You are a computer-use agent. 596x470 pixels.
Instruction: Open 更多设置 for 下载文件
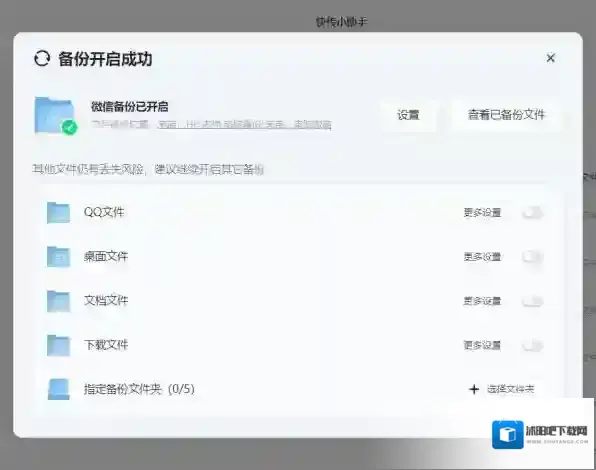[482, 345]
